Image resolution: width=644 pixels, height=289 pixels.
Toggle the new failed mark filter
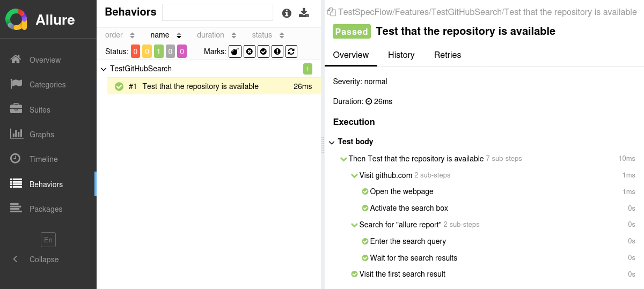[250, 51]
